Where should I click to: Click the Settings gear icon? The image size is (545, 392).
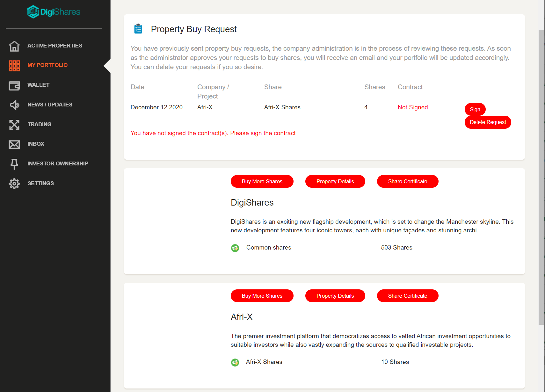point(14,184)
